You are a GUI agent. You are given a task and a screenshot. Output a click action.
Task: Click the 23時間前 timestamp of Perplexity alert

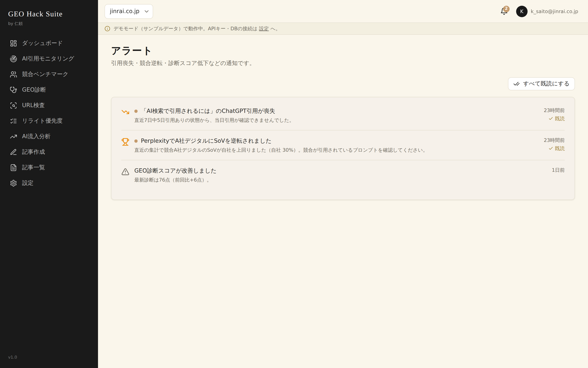554,140
